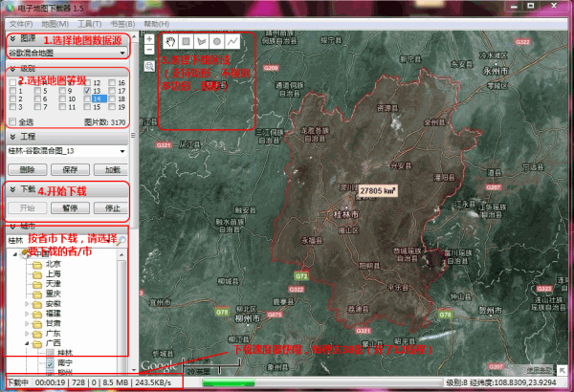Image resolution: width=574 pixels, height=392 pixels.
Task: Open the 工具(T) menu
Action: [89, 22]
